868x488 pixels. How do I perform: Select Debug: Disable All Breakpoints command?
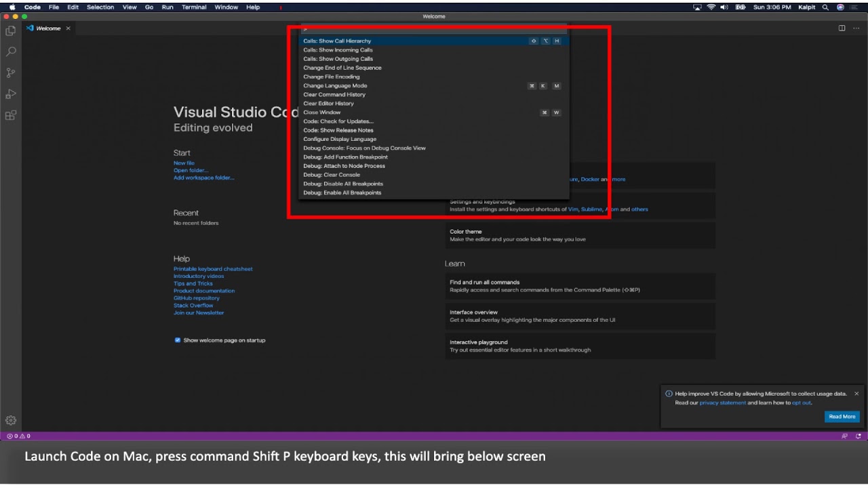pyautogui.click(x=433, y=184)
